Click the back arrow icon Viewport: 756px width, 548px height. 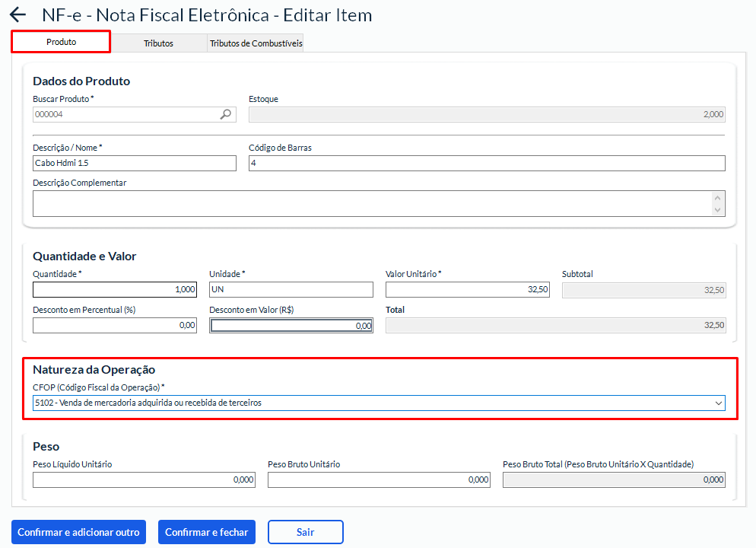click(x=17, y=15)
